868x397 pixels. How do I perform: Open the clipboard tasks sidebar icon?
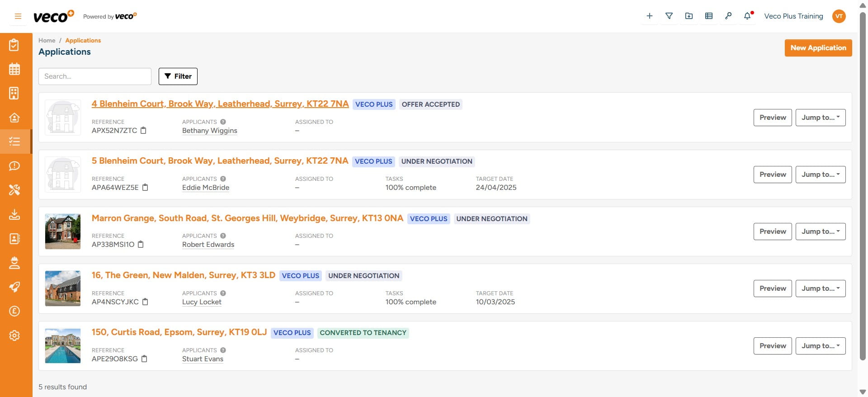tap(14, 45)
